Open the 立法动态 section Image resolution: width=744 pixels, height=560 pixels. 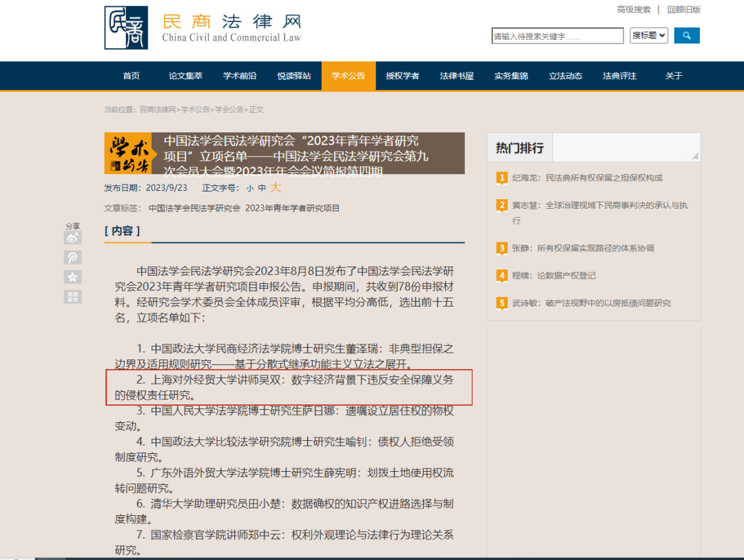click(x=565, y=76)
